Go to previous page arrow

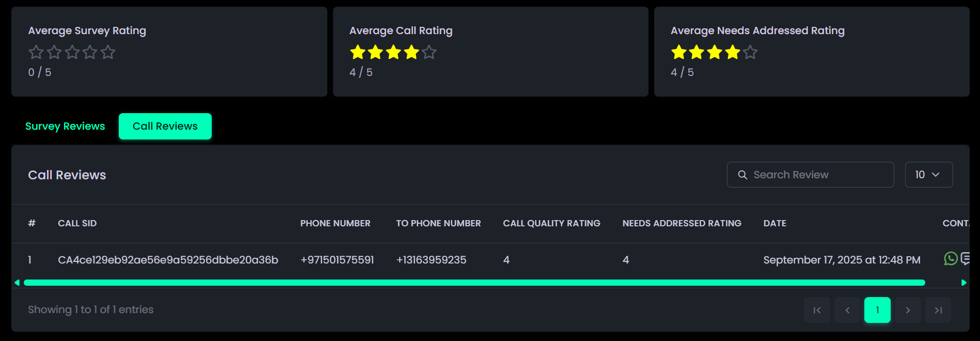847,310
